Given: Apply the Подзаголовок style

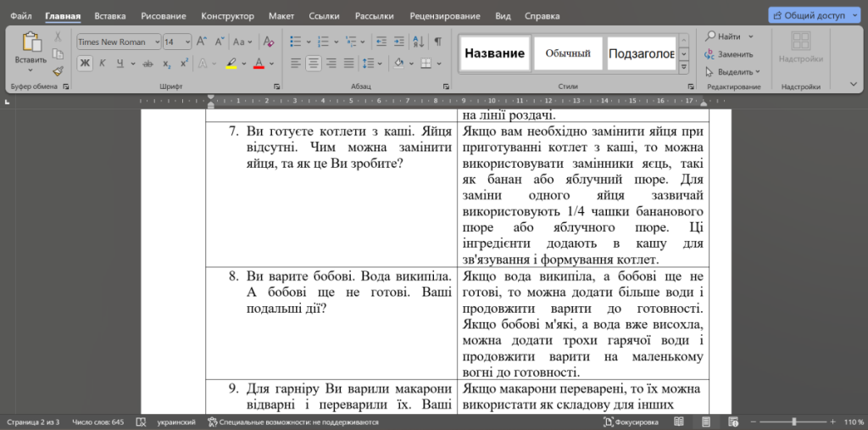Looking at the screenshot, I should 642,53.
